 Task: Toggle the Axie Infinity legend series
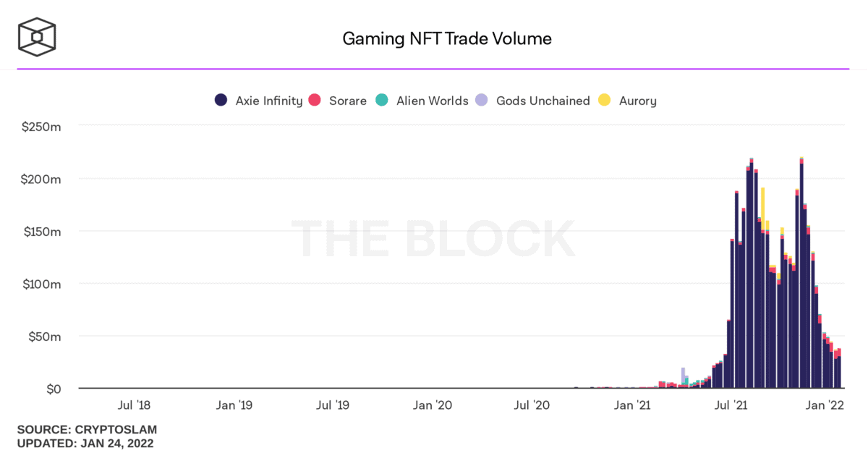click(268, 101)
